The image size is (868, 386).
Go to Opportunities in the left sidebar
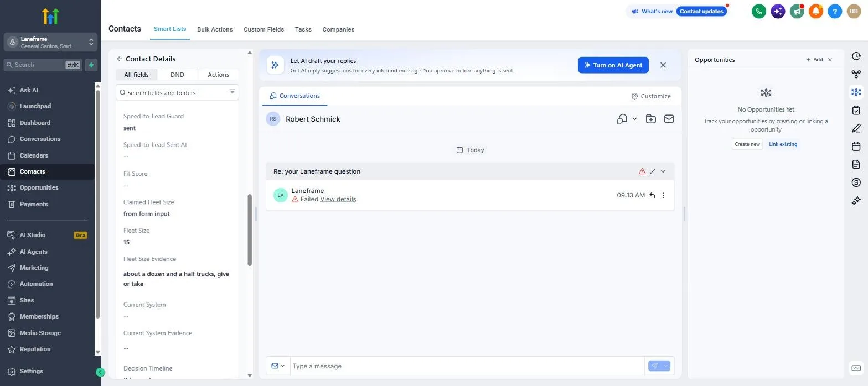tap(39, 187)
